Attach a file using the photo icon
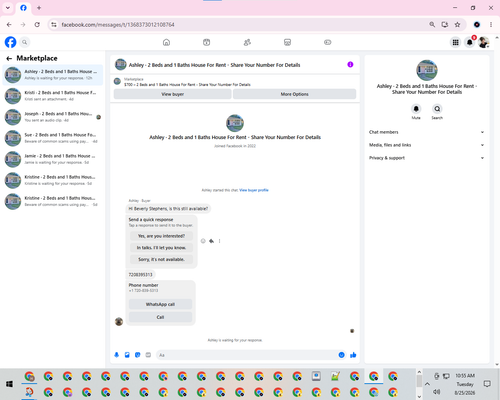This screenshot has height=400, width=500. tap(127, 355)
